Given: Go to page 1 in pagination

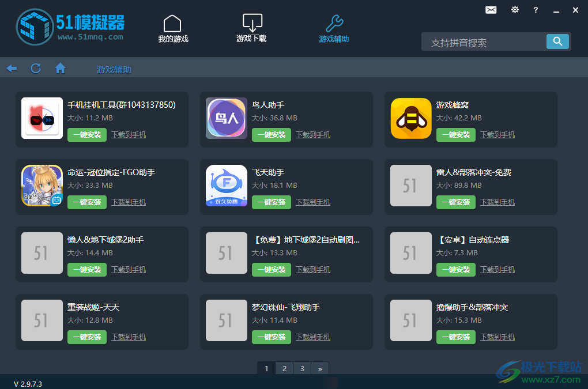Looking at the screenshot, I should [x=266, y=368].
